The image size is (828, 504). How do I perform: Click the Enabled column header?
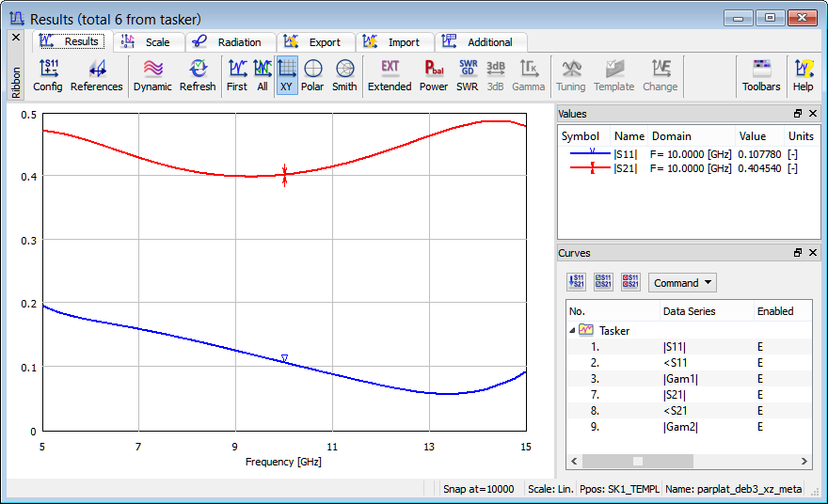point(782,311)
